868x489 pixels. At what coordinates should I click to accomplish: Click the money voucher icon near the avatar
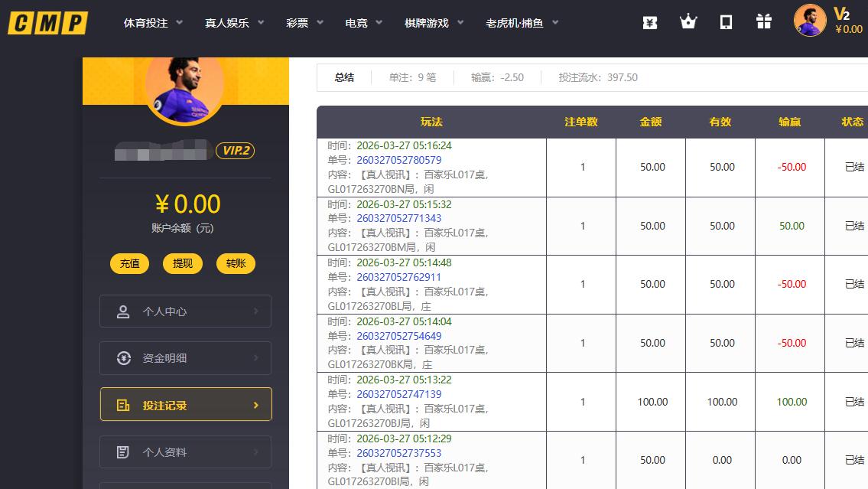click(649, 21)
